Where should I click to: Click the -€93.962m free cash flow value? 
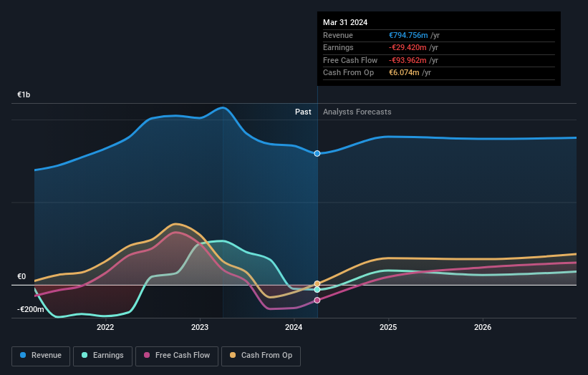tap(408, 60)
